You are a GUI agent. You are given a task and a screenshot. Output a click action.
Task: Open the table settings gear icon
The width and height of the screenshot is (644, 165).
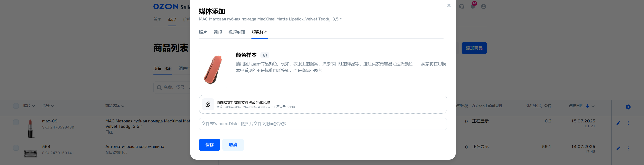click(628, 107)
